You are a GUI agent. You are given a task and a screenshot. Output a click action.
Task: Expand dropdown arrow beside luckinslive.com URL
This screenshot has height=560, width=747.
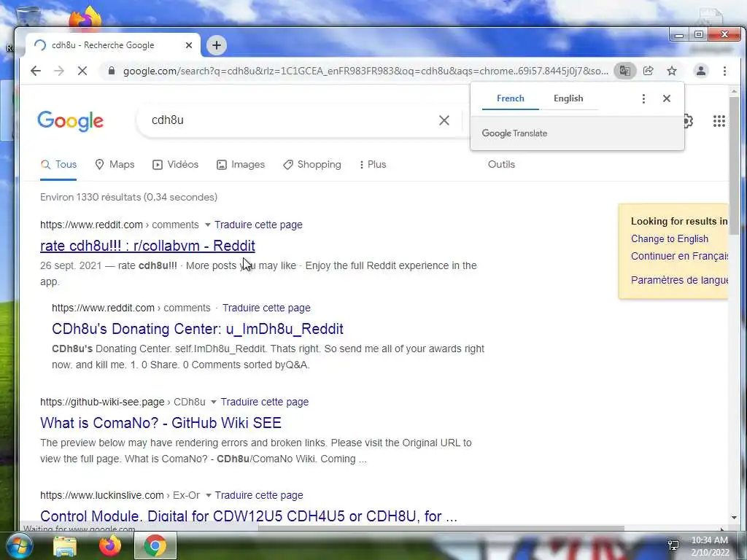[208, 496]
